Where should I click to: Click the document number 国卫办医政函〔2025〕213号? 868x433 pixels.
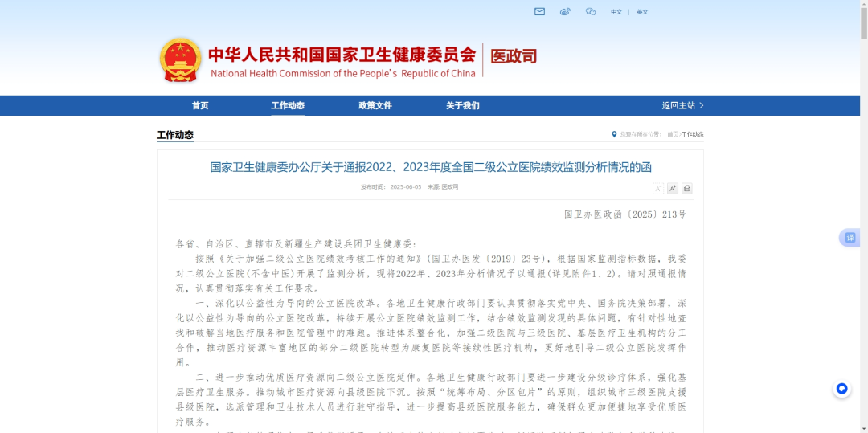pyautogui.click(x=625, y=214)
